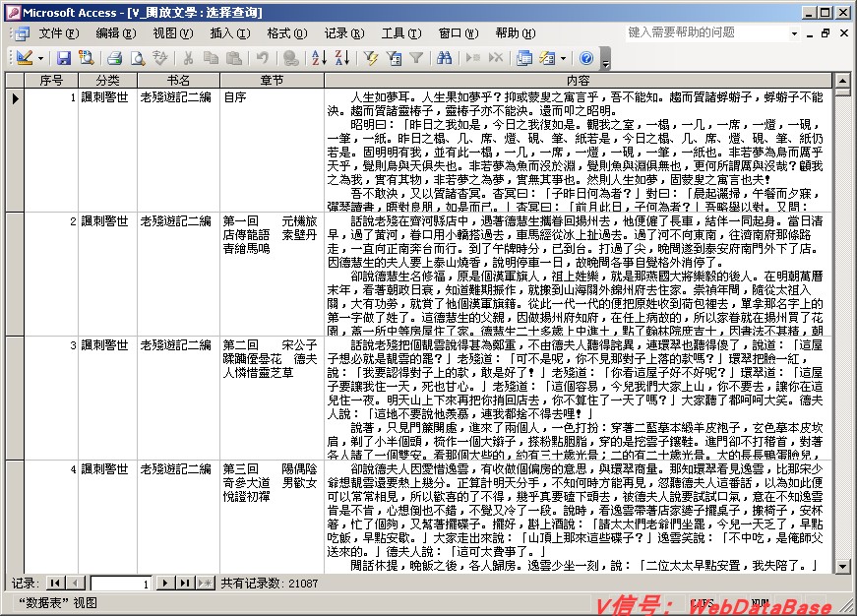Viewport: 857px width, 616px height.
Task: Click the query window control icon in menu bar
Action: [22, 33]
